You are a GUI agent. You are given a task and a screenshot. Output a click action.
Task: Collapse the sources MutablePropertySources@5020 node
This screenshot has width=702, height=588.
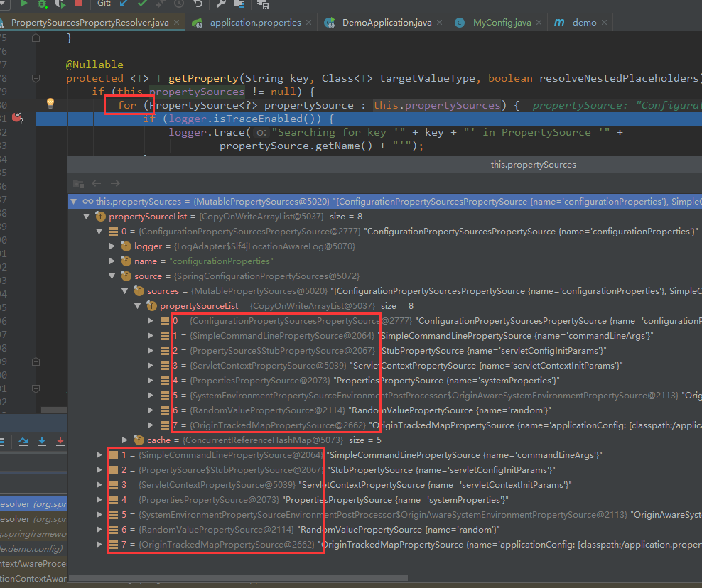125,291
